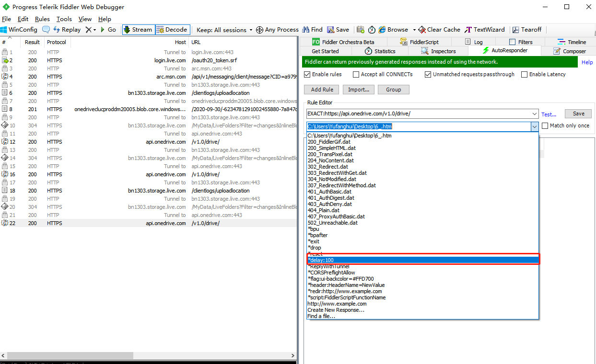Screen dimensions: 596x364
Task: Collapse the response action dropdown arrow
Action: 534,126
